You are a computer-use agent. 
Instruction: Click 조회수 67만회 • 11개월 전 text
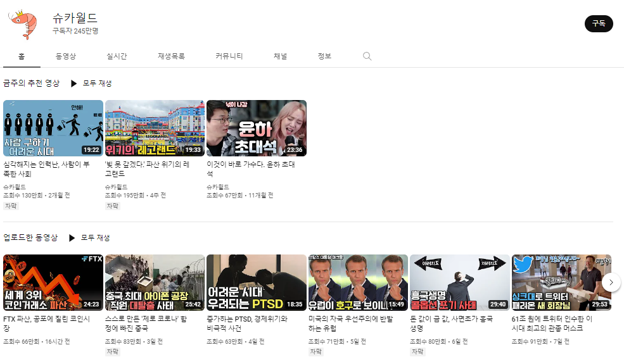pos(240,196)
